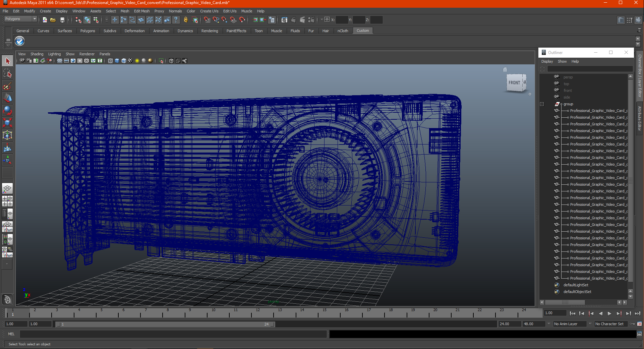The image size is (644, 349).
Task: Click frame 12 on the time slider
Action: tap(257, 313)
